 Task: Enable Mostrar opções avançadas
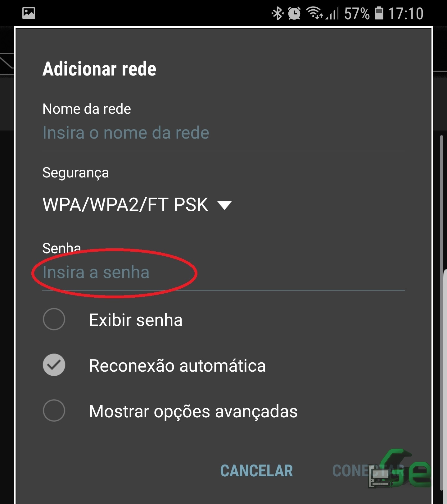pos(54,410)
